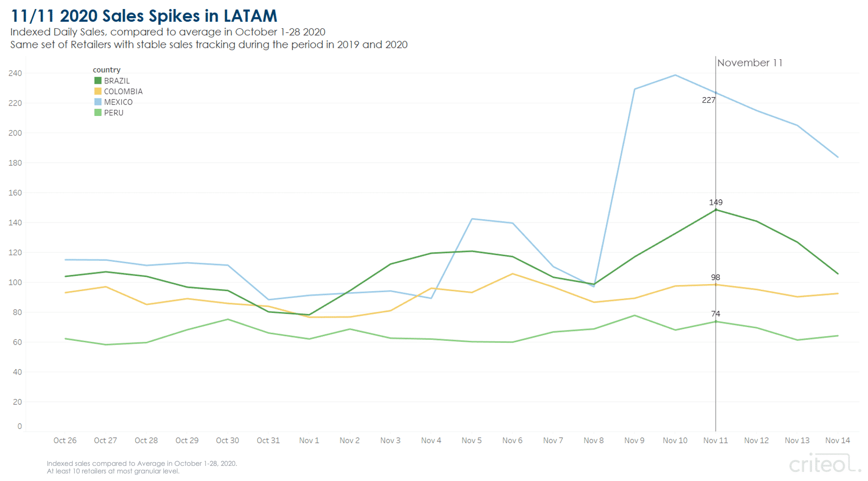Viewport: 868px width, 481px height.
Task: Click the 'Nov 7' x-axis label
Action: point(553,440)
